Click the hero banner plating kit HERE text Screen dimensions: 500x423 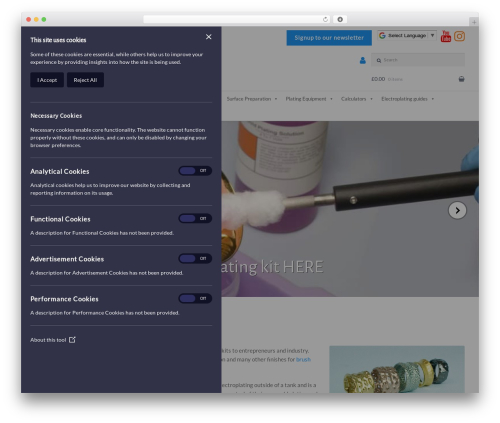(272, 267)
